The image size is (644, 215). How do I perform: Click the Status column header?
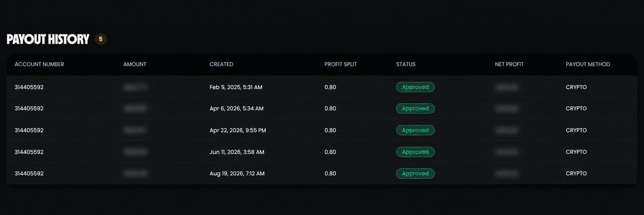click(x=406, y=64)
